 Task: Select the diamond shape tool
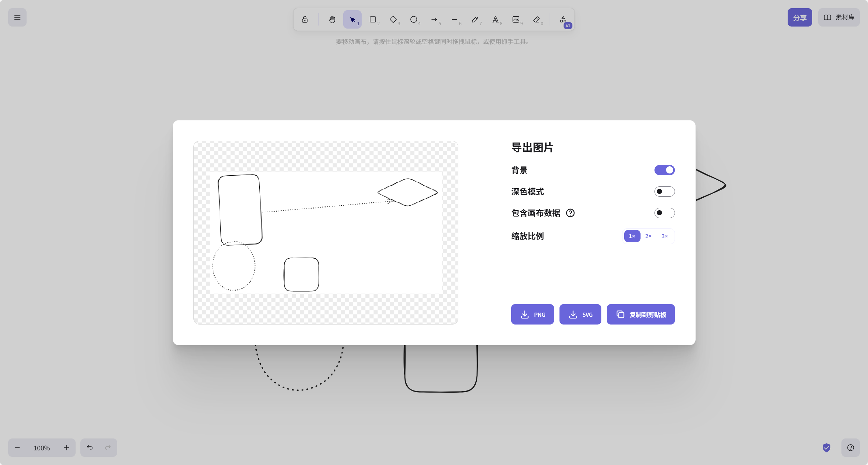(393, 19)
